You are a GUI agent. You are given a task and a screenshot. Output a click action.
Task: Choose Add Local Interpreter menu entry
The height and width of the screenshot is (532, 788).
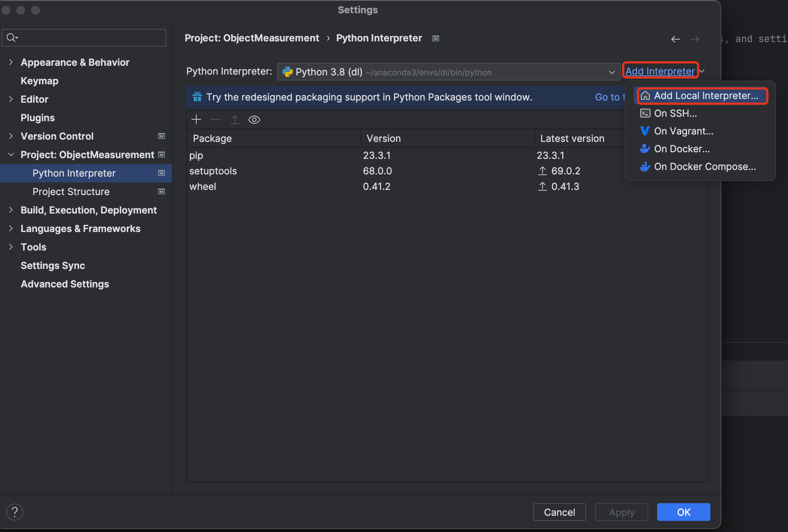pos(706,96)
